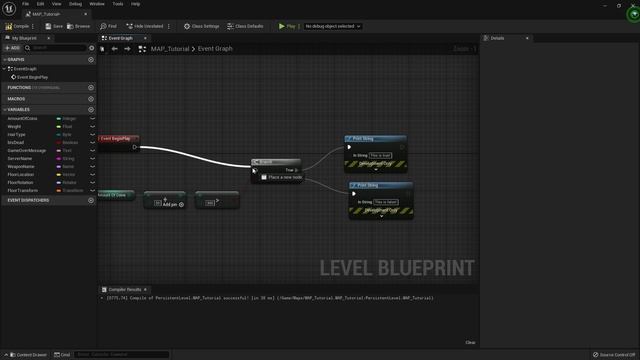The width and height of the screenshot is (640, 360).
Task: Open the debug object selector dropdown
Action: click(x=333, y=26)
